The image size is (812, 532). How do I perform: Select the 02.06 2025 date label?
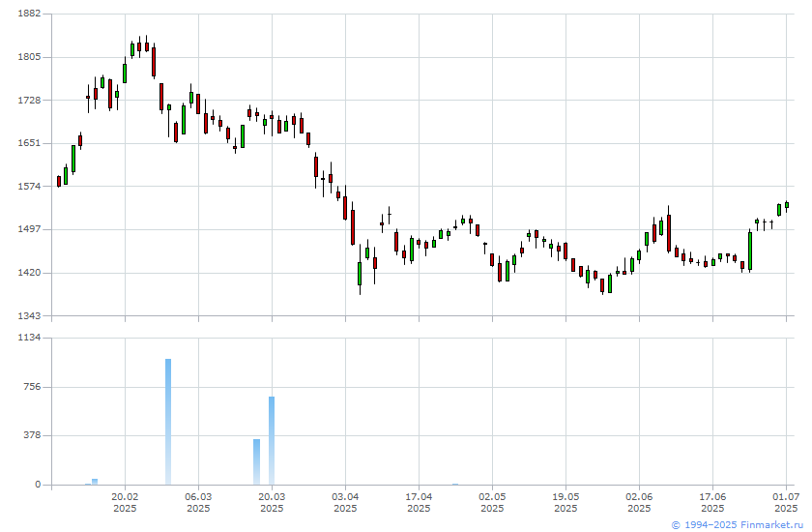[639, 502]
